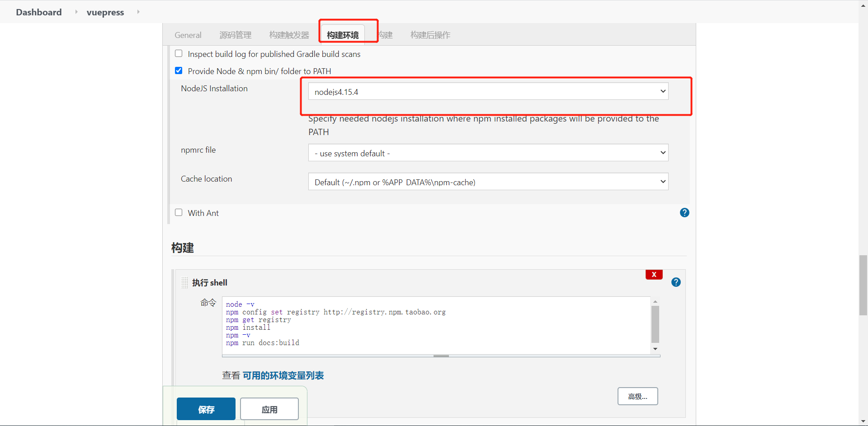The width and height of the screenshot is (868, 426).
Task: Click the command textarea scrollbar thumb
Action: coord(655,324)
